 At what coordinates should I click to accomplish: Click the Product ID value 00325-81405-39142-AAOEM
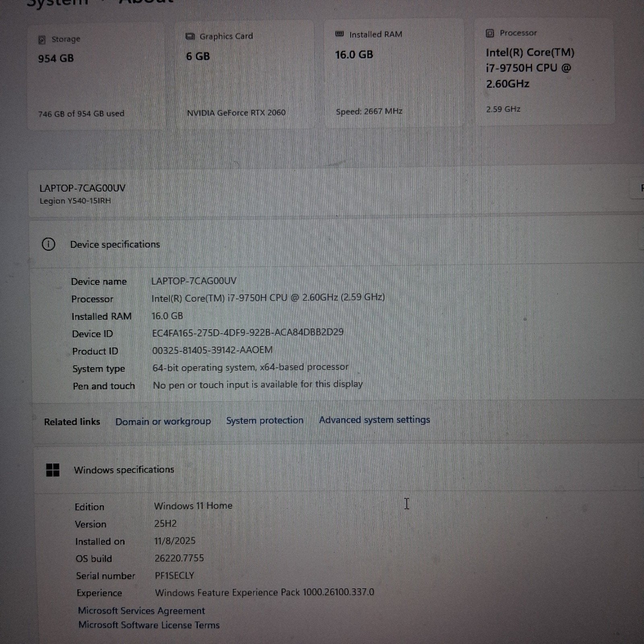212,350
